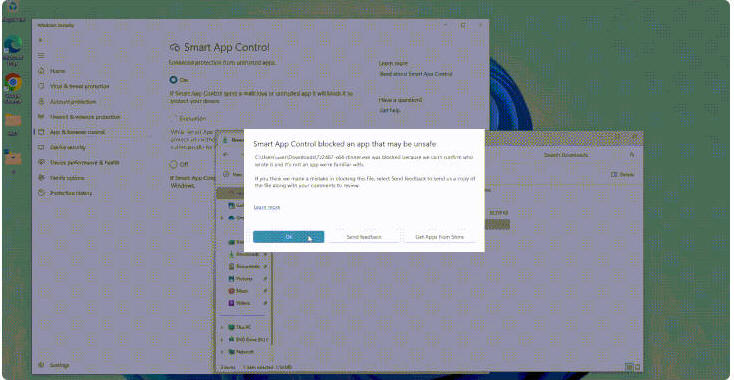Click the New button in File Explorer
734x380 pixels.
pos(232,174)
